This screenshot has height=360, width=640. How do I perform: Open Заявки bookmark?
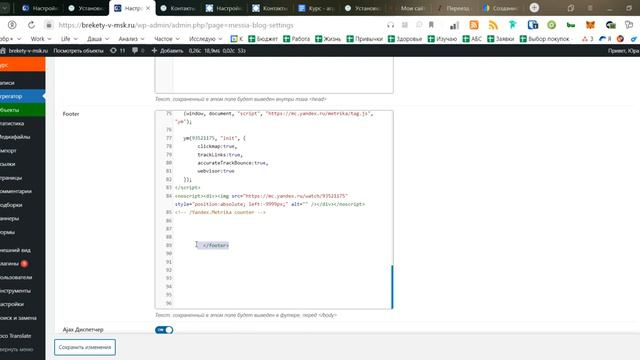click(x=500, y=39)
